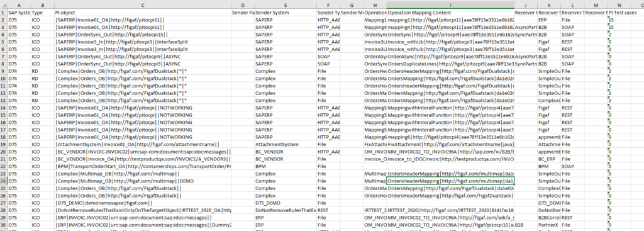Screen dimensions: 644x231
Task: Select PI object '|BC_VENDOR|Invoice_OA|http://testproductqa.com' cell
Action: [143, 159]
